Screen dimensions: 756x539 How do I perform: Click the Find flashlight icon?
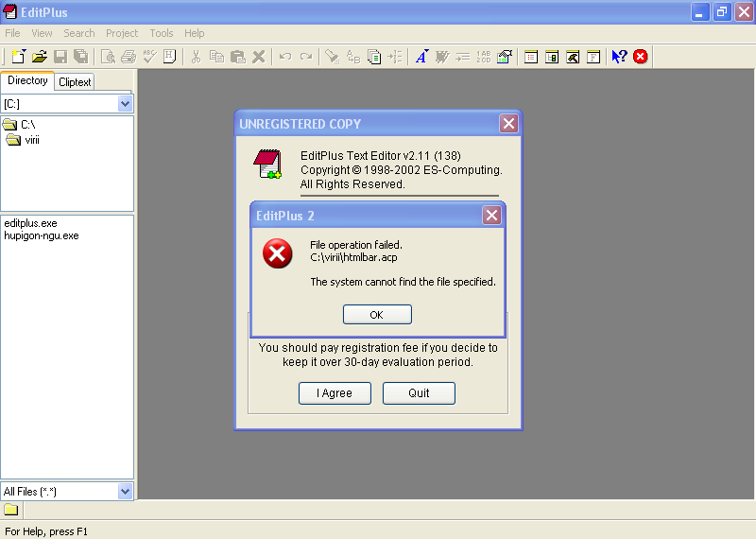333,57
